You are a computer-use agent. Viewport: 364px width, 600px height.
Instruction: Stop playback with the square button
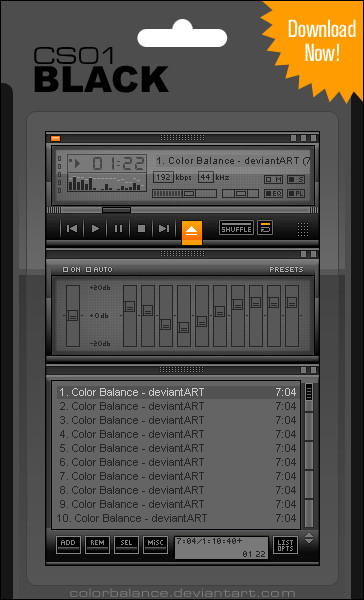141,228
